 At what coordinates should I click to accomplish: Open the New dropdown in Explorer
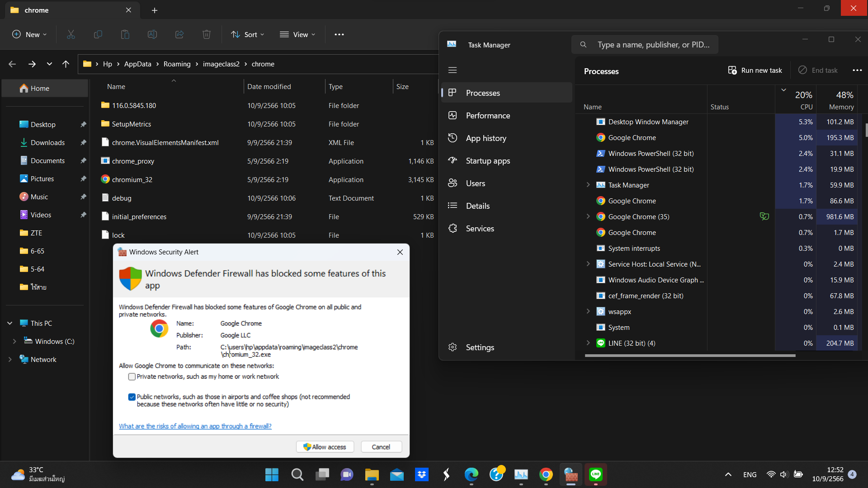(29, 34)
